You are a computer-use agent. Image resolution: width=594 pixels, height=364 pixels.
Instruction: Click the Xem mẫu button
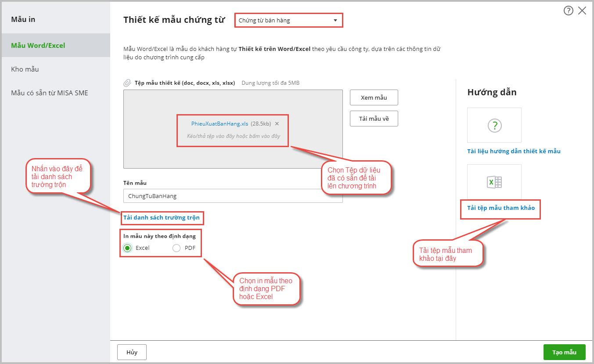(374, 97)
